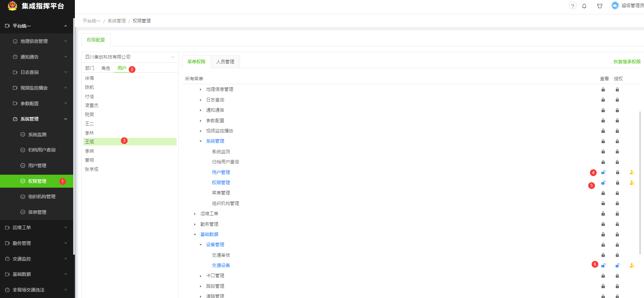Select the 用户 tab
The image size is (644, 298).
122,68
